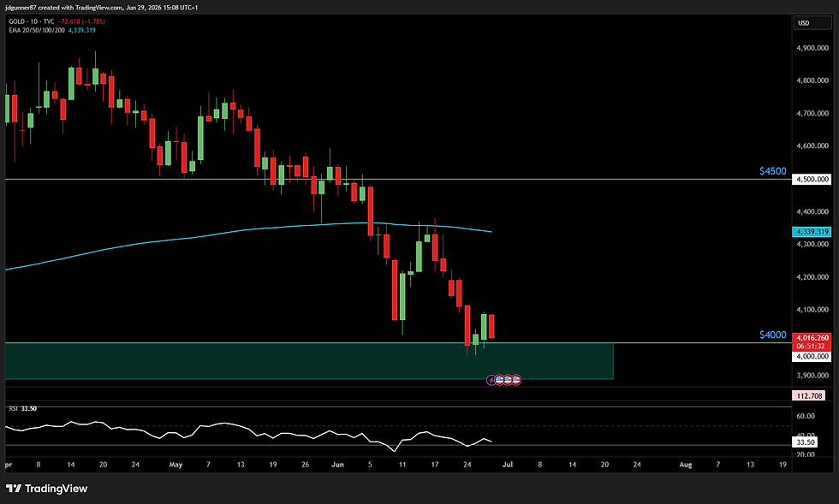Click the 4,500.000 highlighted price axis label
The height and width of the screenshot is (504, 839).
(812, 179)
